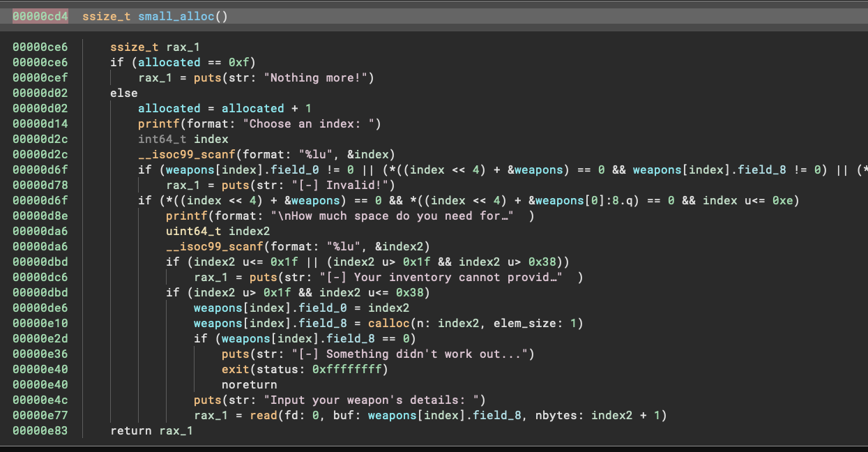Click address 00000cd4 in the function header
Image resolution: width=868 pixels, height=452 pixels.
pyautogui.click(x=40, y=15)
